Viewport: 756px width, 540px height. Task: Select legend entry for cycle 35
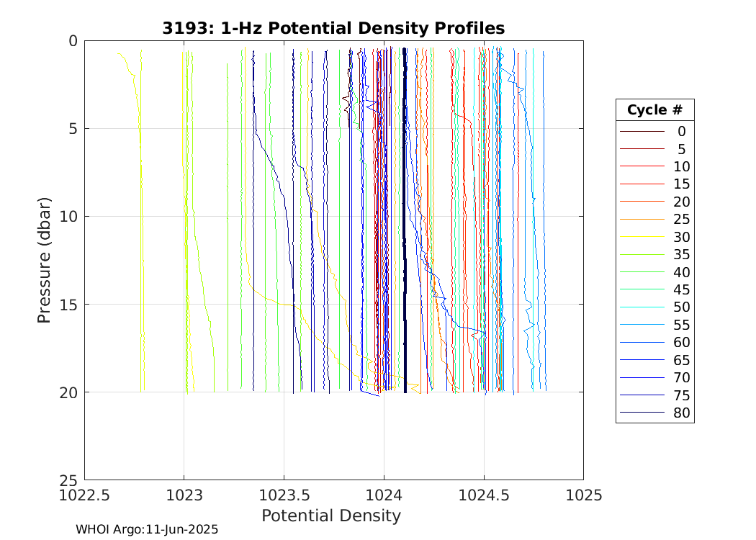654,254
